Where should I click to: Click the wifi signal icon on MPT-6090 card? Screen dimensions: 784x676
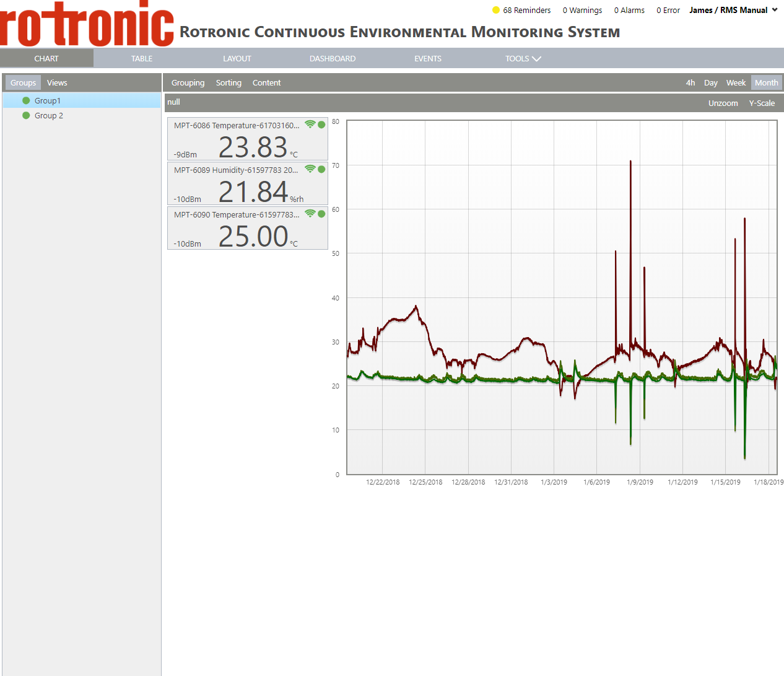(310, 214)
